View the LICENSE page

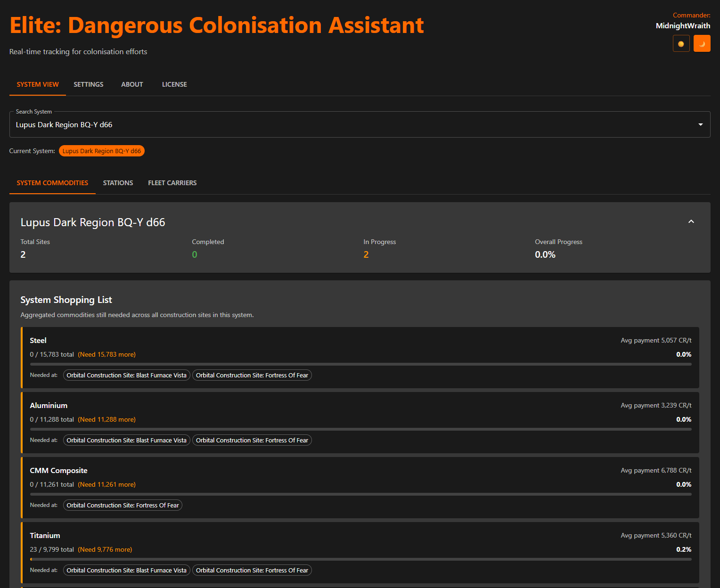(x=174, y=84)
